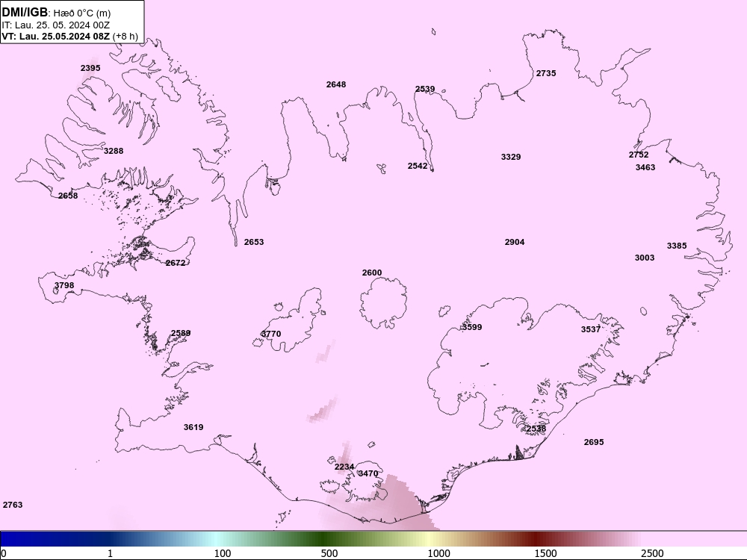This screenshot has width=747, height=560.
Task: Click the 2500 mark on the color scale
Action: click(x=651, y=553)
